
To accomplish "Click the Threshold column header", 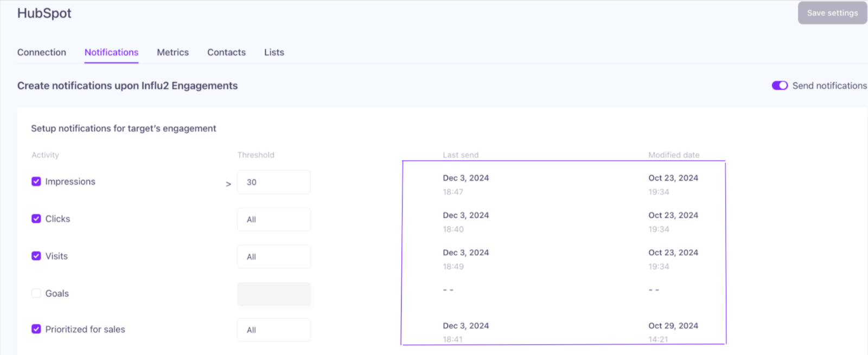I will tap(256, 155).
